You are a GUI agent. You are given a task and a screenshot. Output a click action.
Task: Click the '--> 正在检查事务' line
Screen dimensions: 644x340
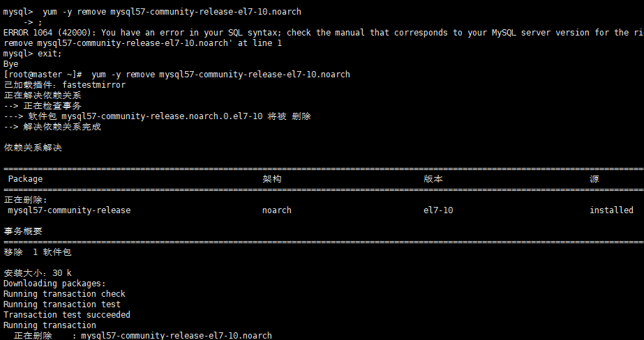pyautogui.click(x=43, y=106)
